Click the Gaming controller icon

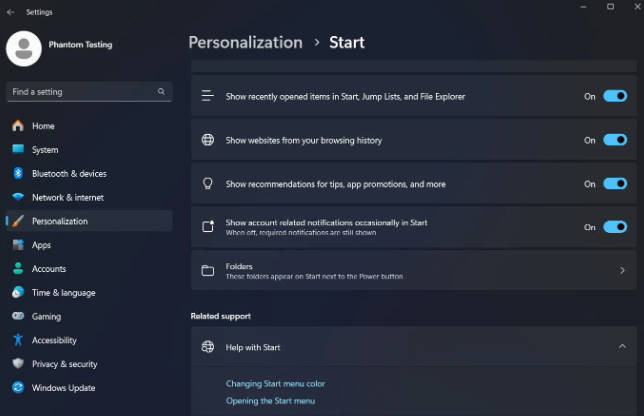tap(18, 316)
